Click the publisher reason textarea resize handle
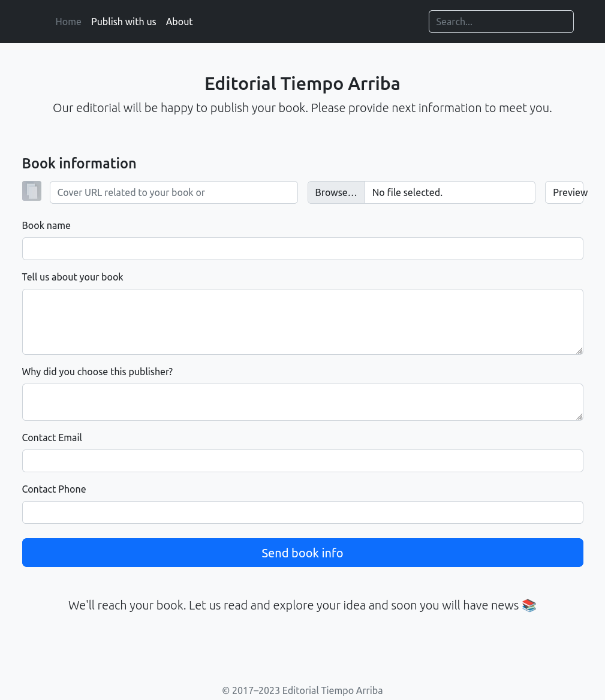Image resolution: width=605 pixels, height=700 pixels. click(579, 417)
